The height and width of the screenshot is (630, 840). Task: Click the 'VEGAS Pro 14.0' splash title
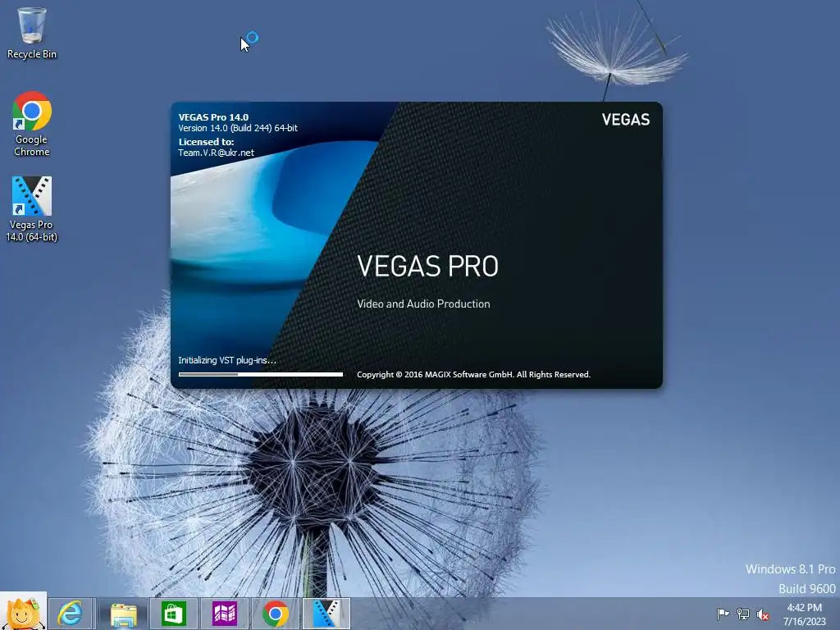coord(213,116)
